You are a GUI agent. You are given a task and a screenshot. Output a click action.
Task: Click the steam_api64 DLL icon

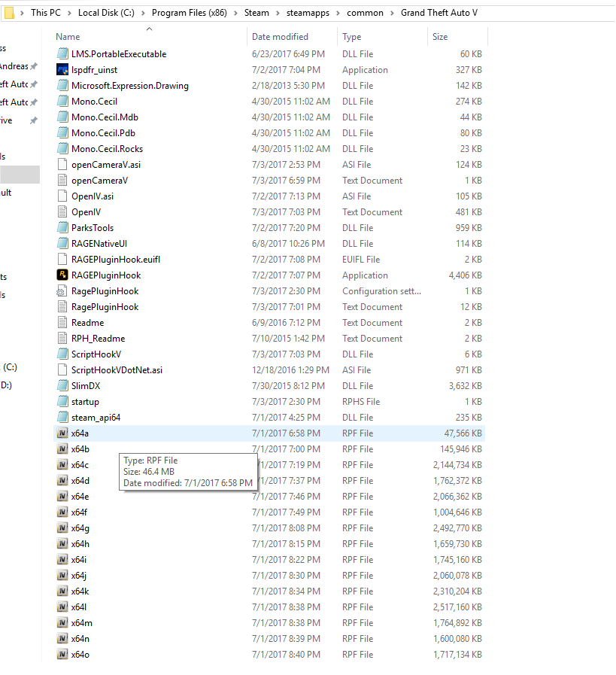coord(62,417)
